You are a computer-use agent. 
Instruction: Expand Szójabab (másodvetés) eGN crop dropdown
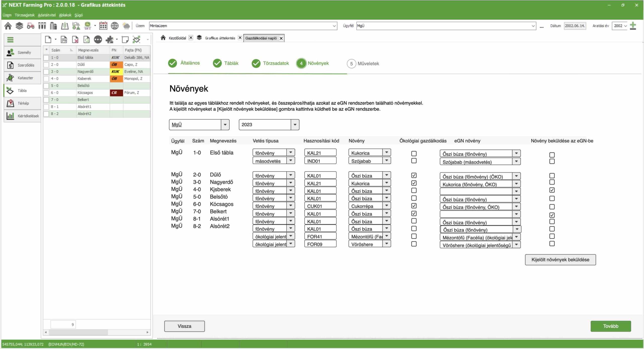click(x=516, y=161)
